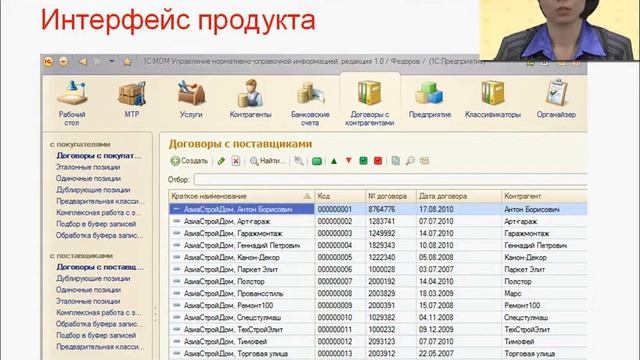Open Одиночные позиции under с покупателями
The image size is (640, 360).
click(x=88, y=178)
